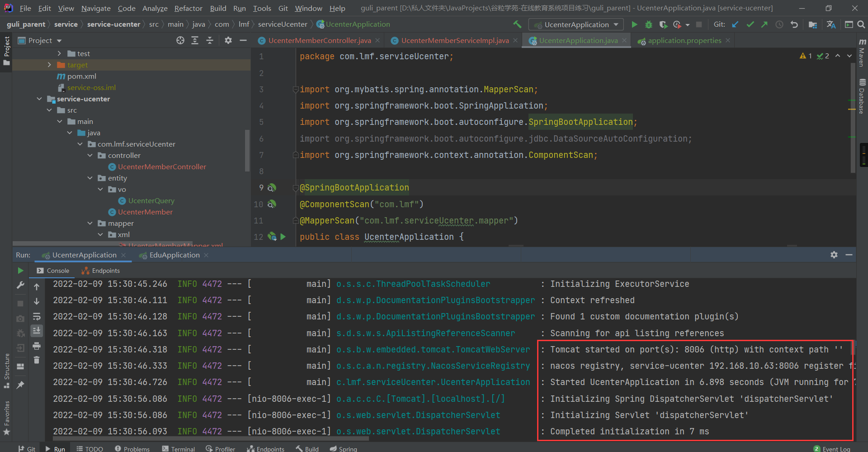Image resolution: width=868 pixels, height=452 pixels.
Task: Toggle scroll to end in console
Action: pos(37,331)
